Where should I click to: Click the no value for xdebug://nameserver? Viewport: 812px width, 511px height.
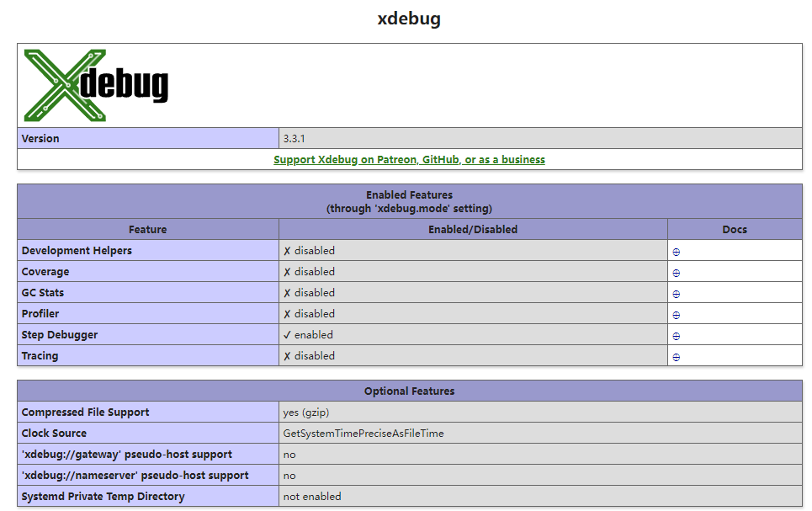coord(289,476)
